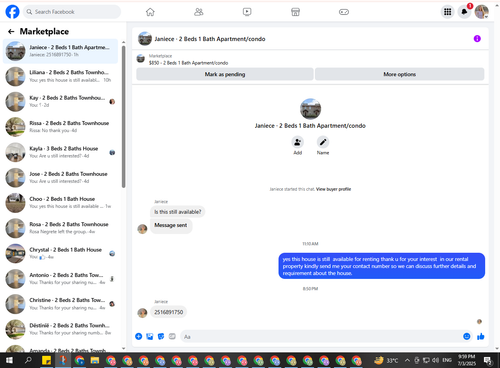500x368 pixels.
Task: Open the Home feed icon
Action: point(150,12)
